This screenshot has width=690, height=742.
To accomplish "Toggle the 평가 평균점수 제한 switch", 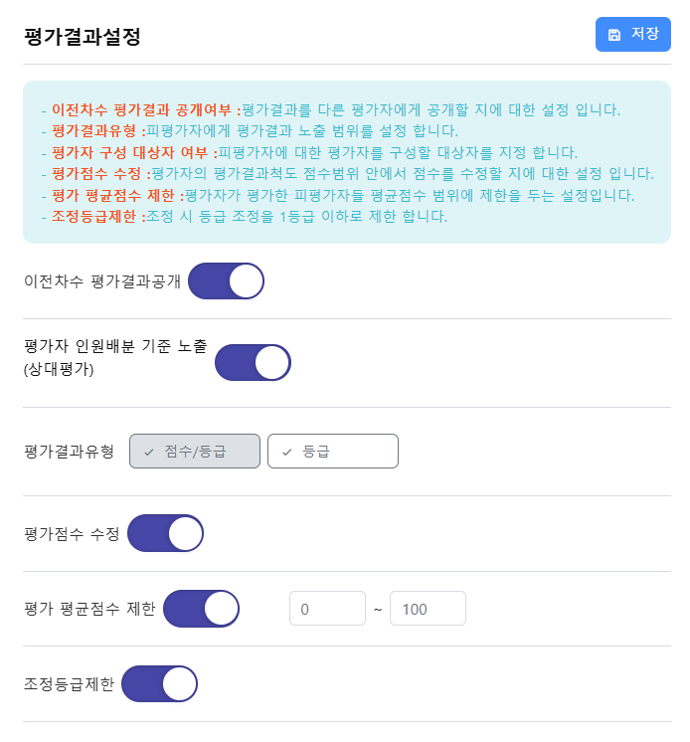I will tap(201, 608).
